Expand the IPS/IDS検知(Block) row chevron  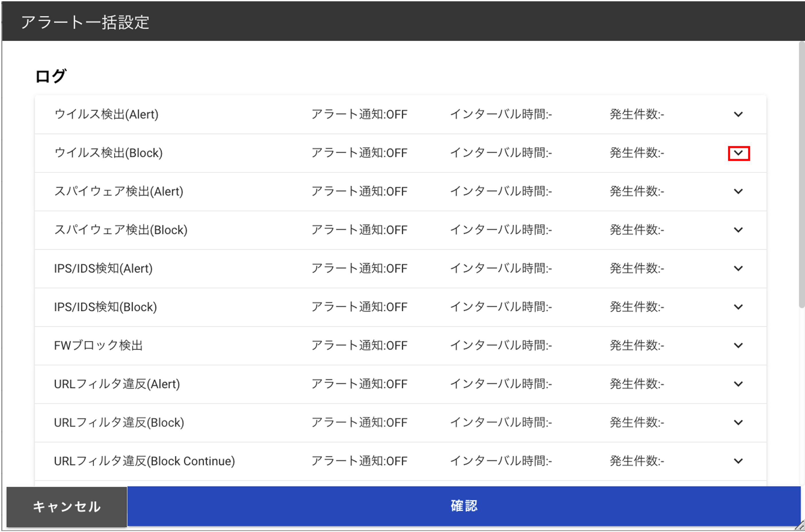[738, 307]
